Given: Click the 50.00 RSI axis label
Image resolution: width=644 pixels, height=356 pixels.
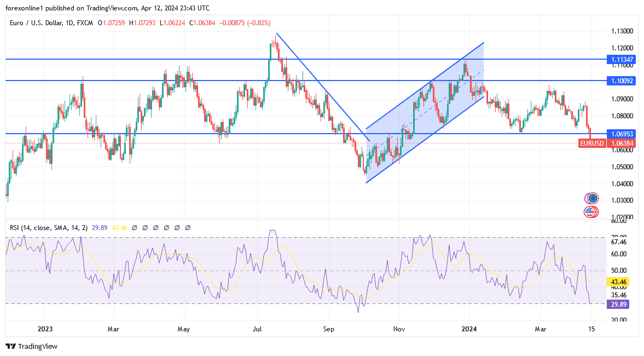Looking at the screenshot, I should point(619,271).
